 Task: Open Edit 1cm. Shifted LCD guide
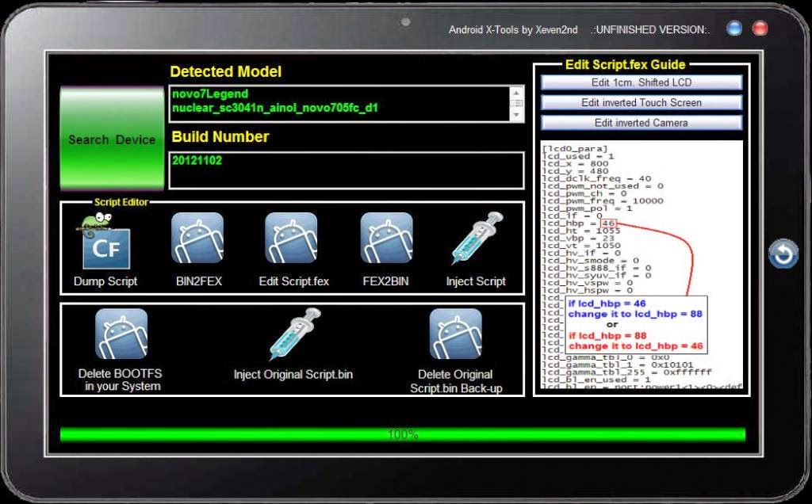pyautogui.click(x=641, y=82)
